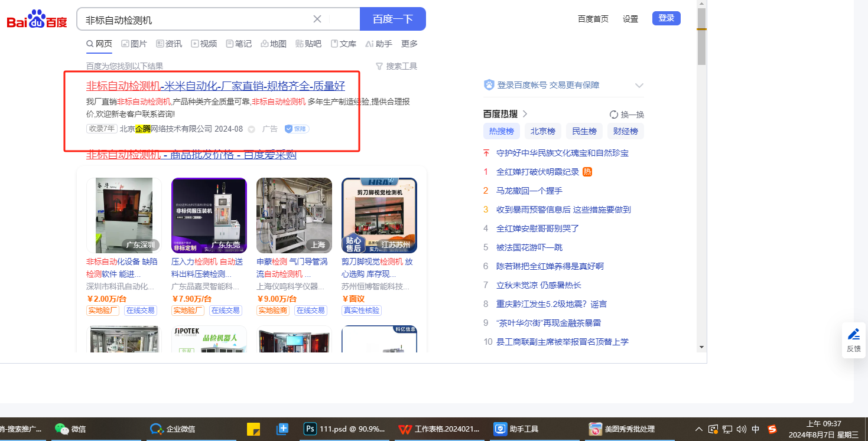This screenshot has width=868, height=441.
Task: Click the 收录7年 badge
Action: (102, 129)
